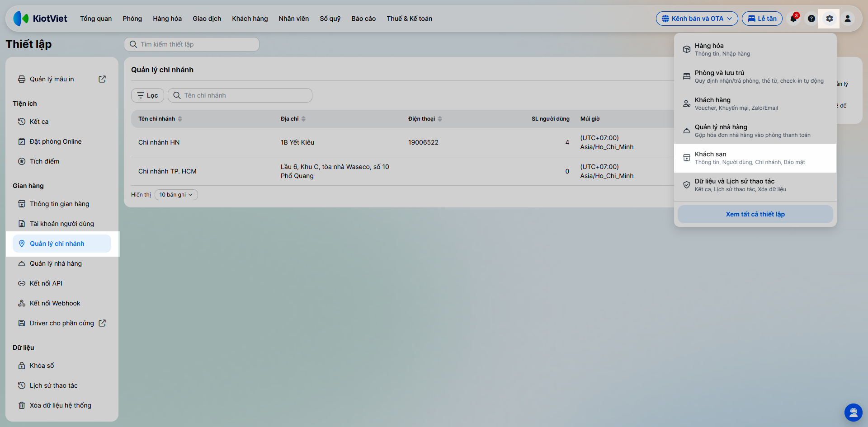Sort by Điện thoại column arrows

coord(440,119)
